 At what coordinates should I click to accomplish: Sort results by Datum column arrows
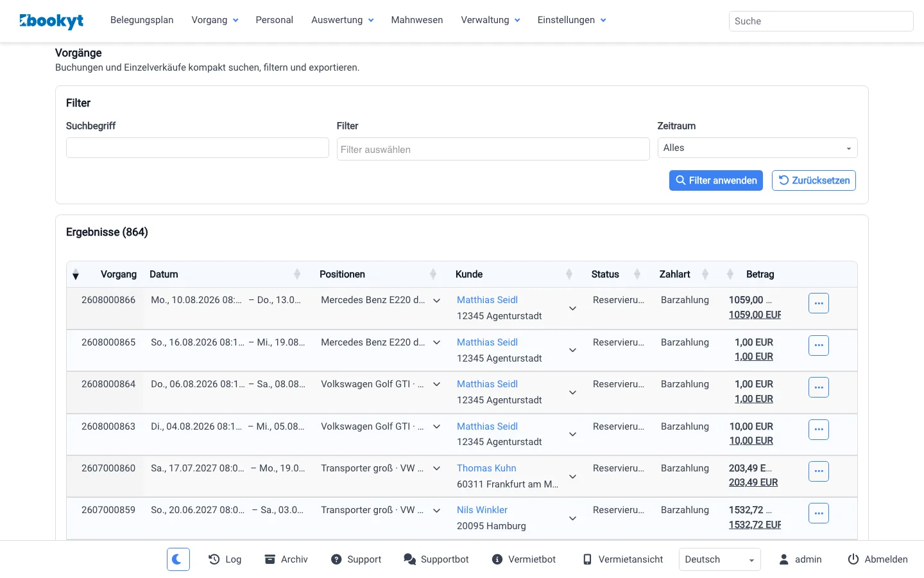[297, 274]
